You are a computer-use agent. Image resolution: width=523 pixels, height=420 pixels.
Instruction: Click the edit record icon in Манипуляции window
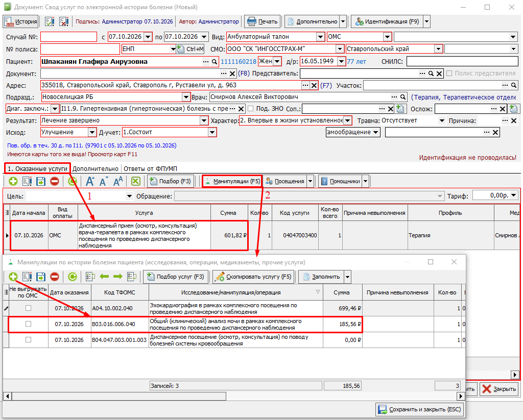[x=27, y=277]
